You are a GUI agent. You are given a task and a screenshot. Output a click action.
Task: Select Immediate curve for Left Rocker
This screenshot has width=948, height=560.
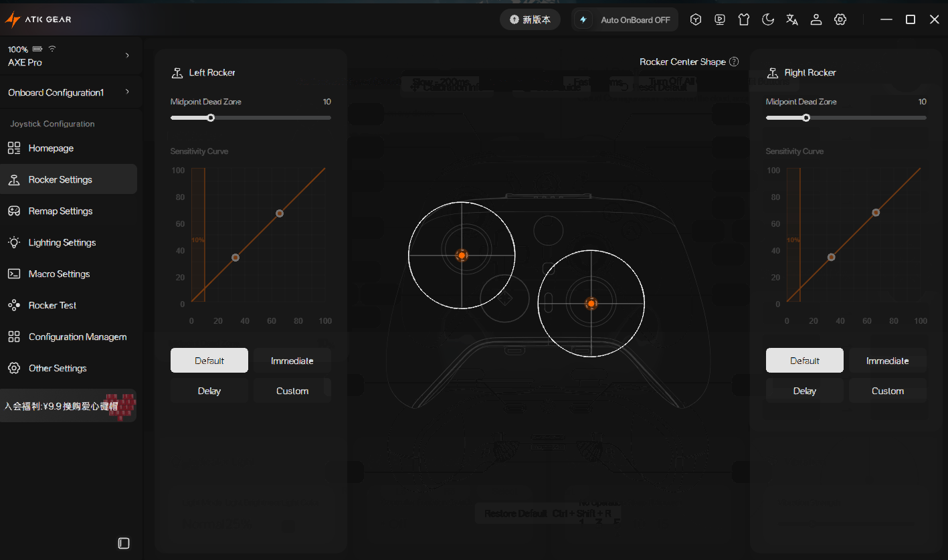(x=292, y=361)
